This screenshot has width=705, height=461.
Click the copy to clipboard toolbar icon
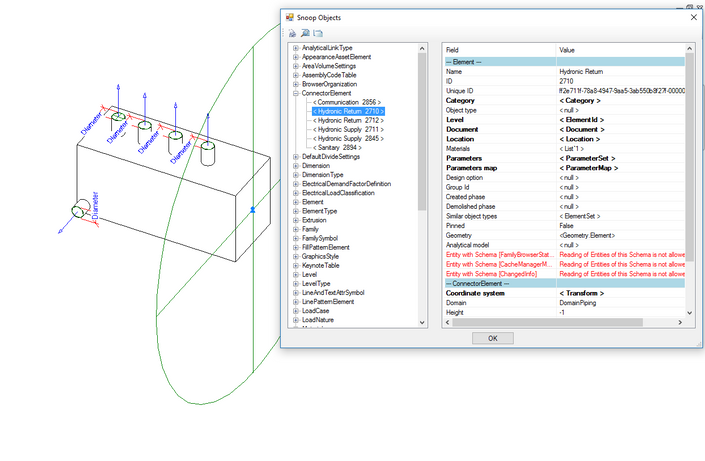click(316, 34)
